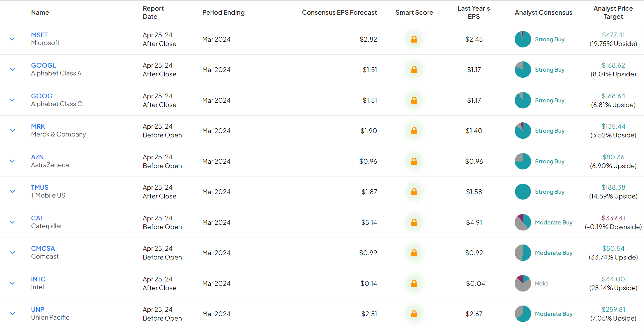Click the analyst pie chart for GOOG
Viewport: 644px width, 329px height.
[x=523, y=100]
